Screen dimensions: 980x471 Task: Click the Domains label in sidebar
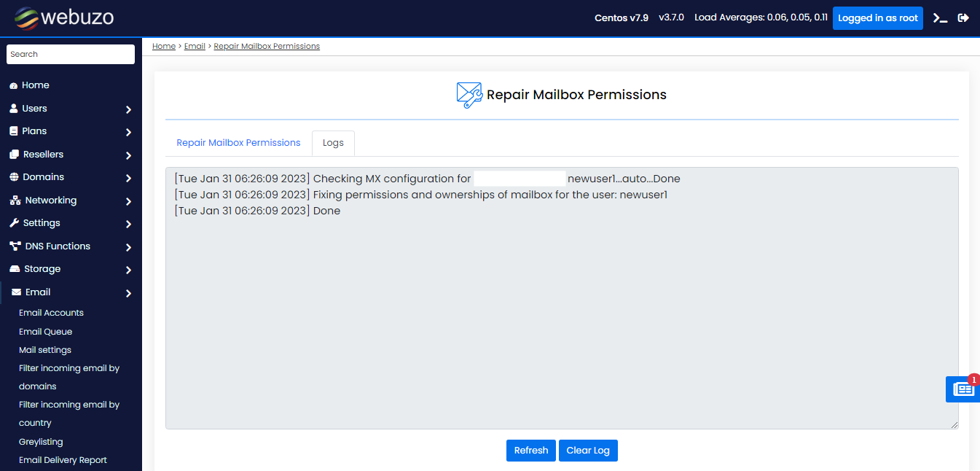point(43,177)
